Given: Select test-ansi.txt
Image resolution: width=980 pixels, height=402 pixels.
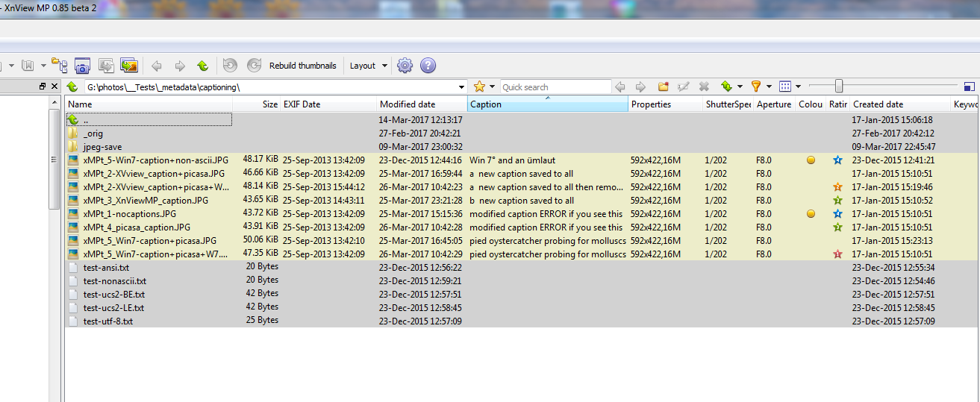Looking at the screenshot, I should pos(106,268).
